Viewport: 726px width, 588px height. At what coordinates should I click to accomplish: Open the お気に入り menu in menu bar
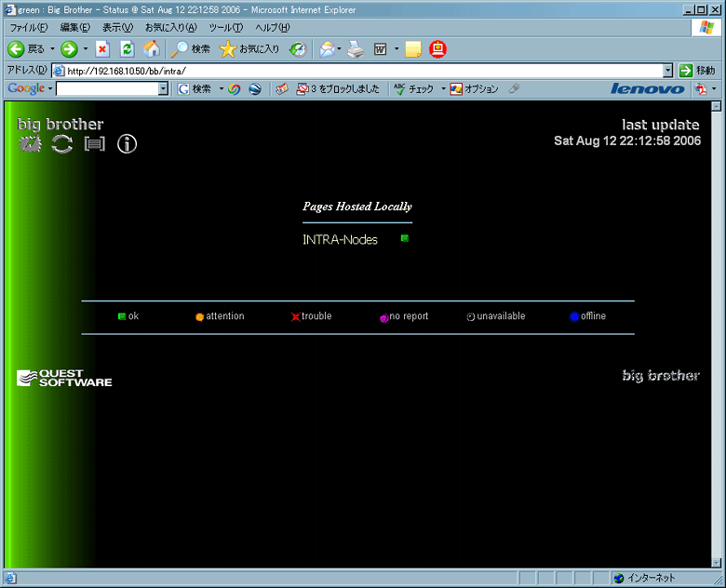click(170, 28)
